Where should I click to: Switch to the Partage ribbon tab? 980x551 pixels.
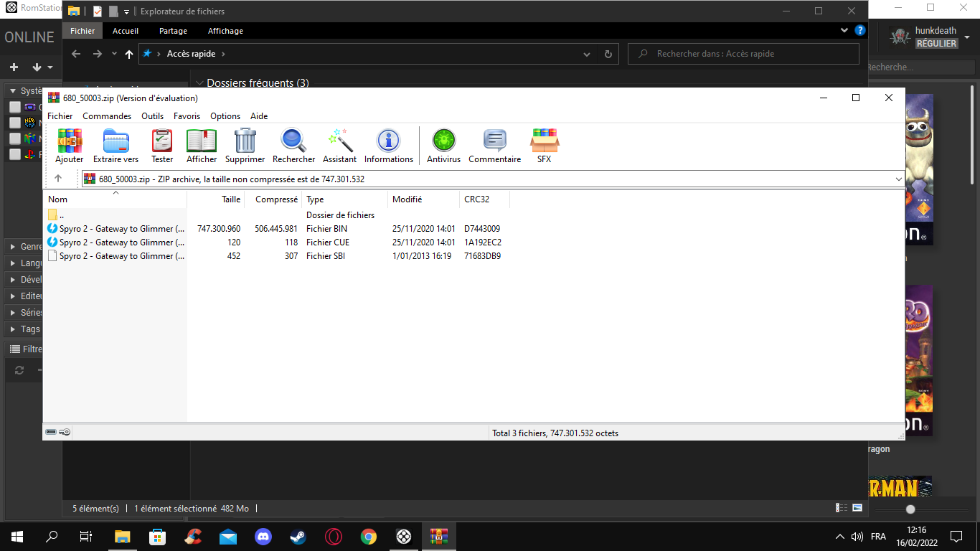coord(173,31)
